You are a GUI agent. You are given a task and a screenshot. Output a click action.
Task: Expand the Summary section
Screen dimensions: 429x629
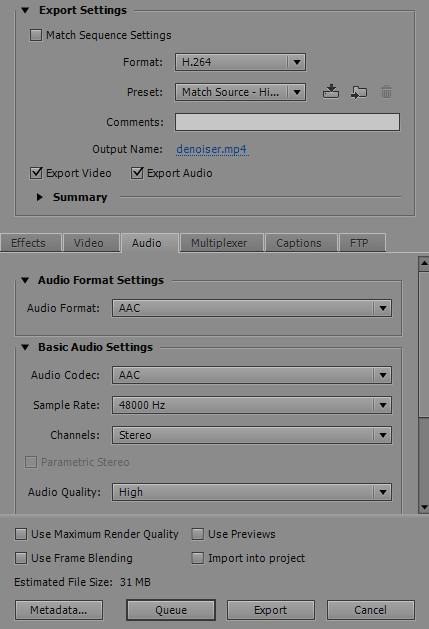click(39, 197)
